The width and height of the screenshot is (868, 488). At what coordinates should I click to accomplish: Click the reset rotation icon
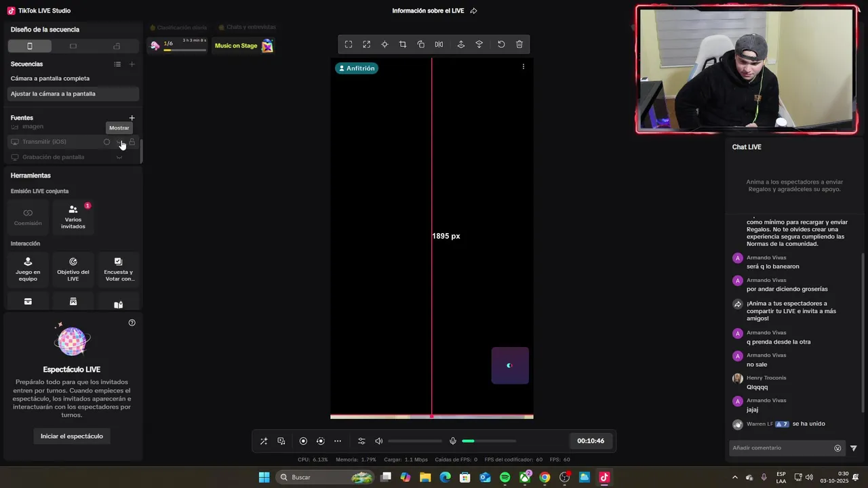tap(501, 45)
